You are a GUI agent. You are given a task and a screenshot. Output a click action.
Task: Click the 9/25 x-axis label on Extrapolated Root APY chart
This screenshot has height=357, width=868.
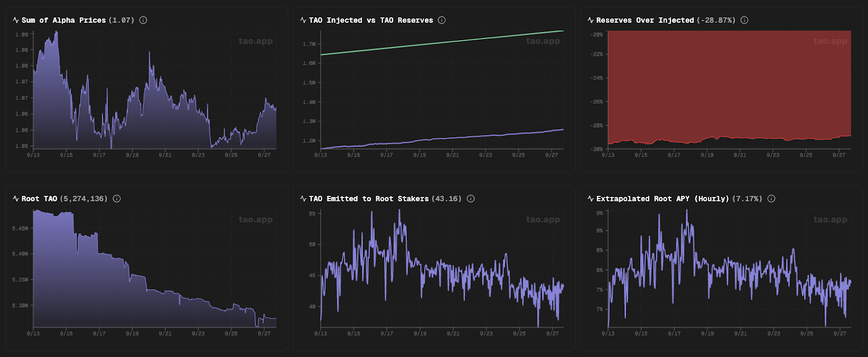[x=806, y=334]
